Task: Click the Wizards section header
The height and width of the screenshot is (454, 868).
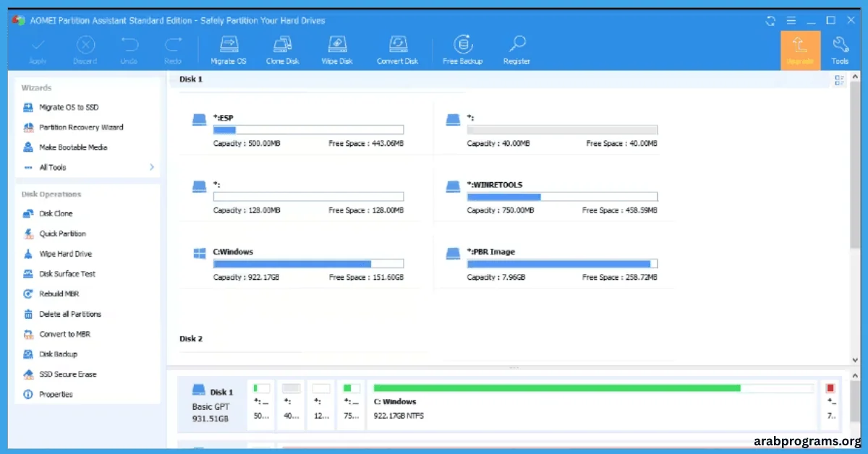Action: pyautogui.click(x=37, y=88)
